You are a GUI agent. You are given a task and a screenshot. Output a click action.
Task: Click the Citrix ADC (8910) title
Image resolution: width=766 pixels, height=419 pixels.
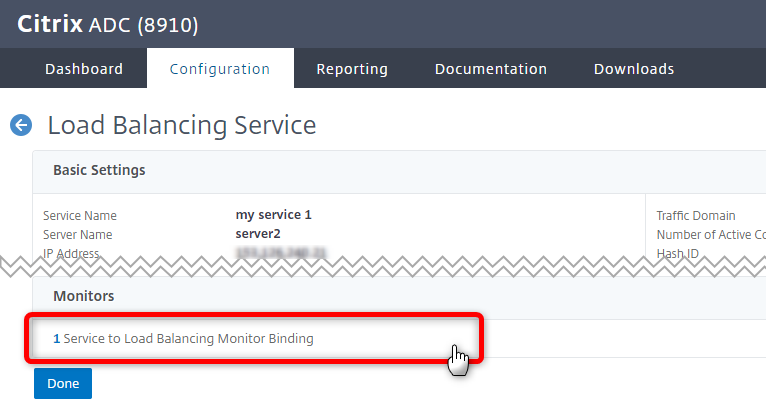(x=108, y=24)
